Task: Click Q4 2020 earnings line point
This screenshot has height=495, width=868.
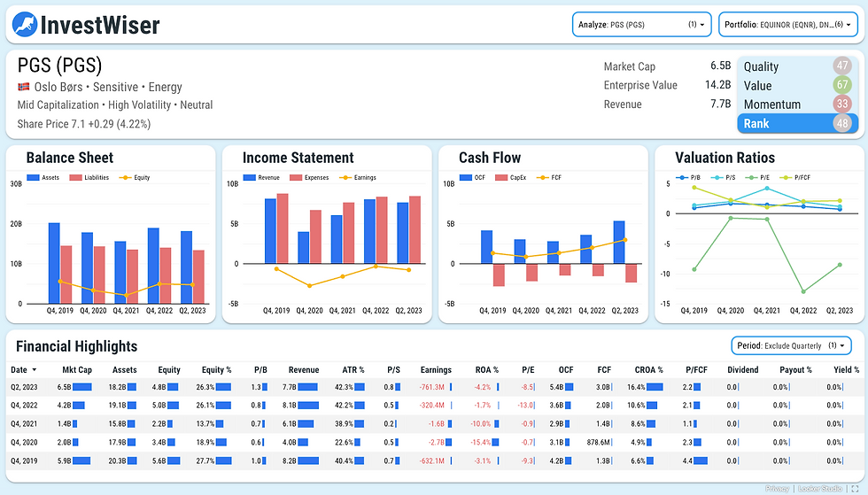Action: click(309, 286)
